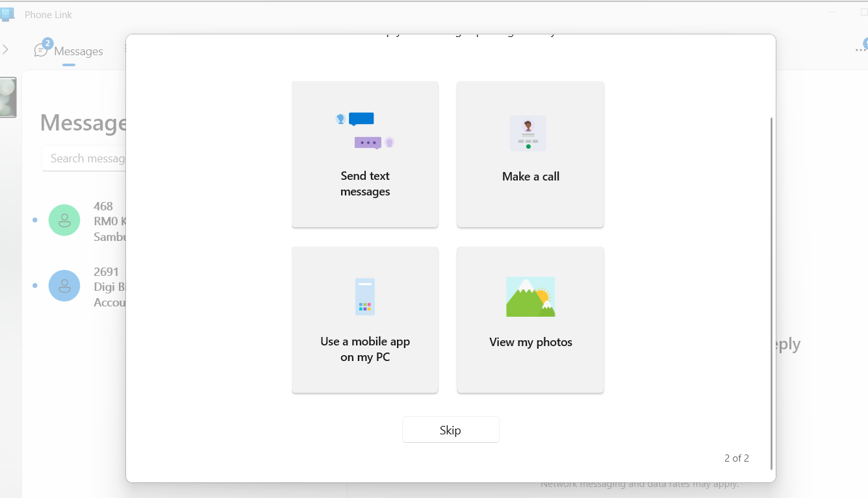Click the chat bubbles icon for text messages
This screenshot has width=868, height=498.
tap(364, 131)
